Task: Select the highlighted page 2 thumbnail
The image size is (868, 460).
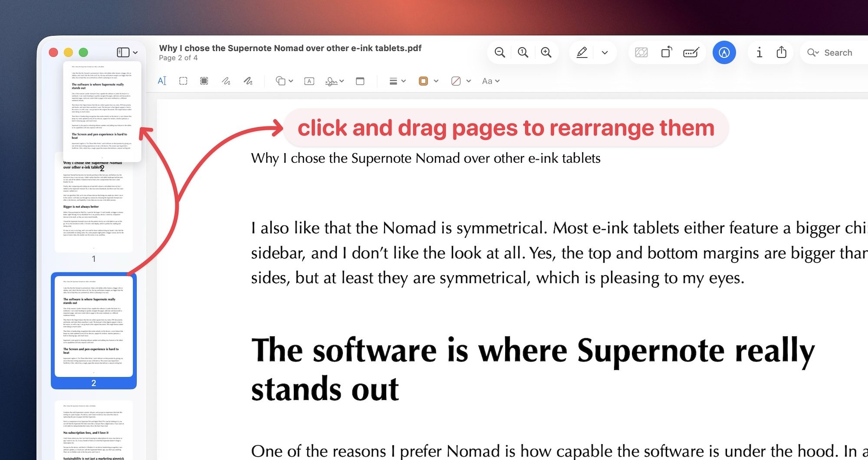Action: [x=94, y=331]
